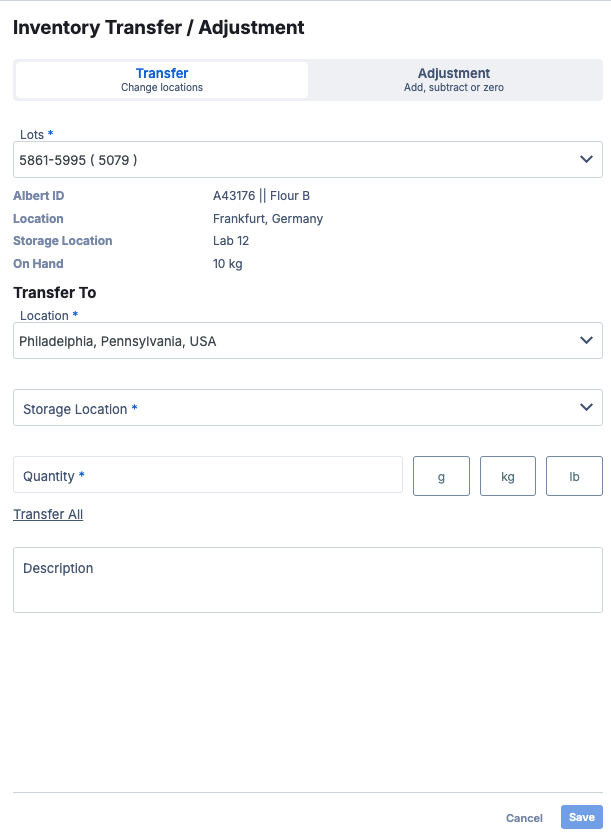611x837 pixels.
Task: Select pounds (lb) as quantity unit
Action: click(574, 476)
